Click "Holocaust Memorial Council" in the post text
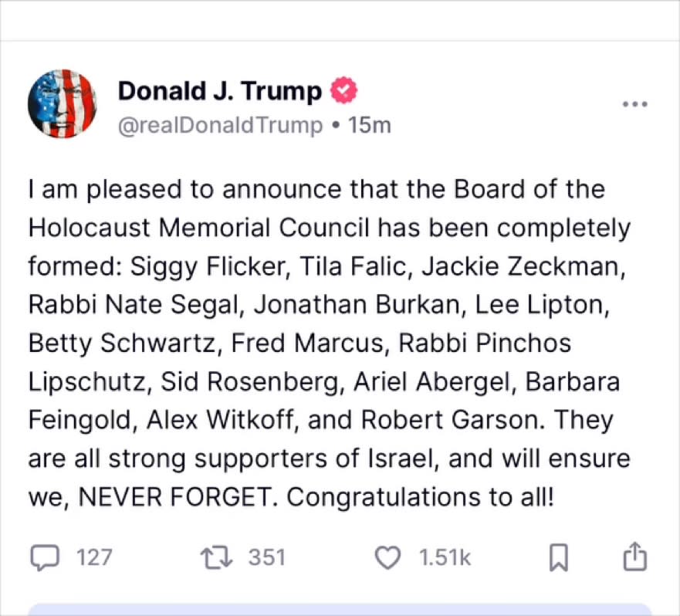 [x=195, y=228]
